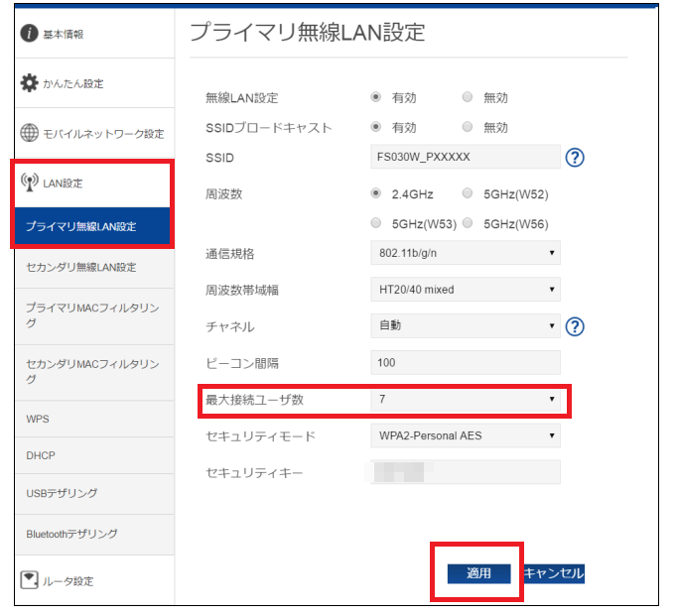Click the antenna icon for LAN設定
Viewport: 677px width, 616px height.
click(x=30, y=183)
